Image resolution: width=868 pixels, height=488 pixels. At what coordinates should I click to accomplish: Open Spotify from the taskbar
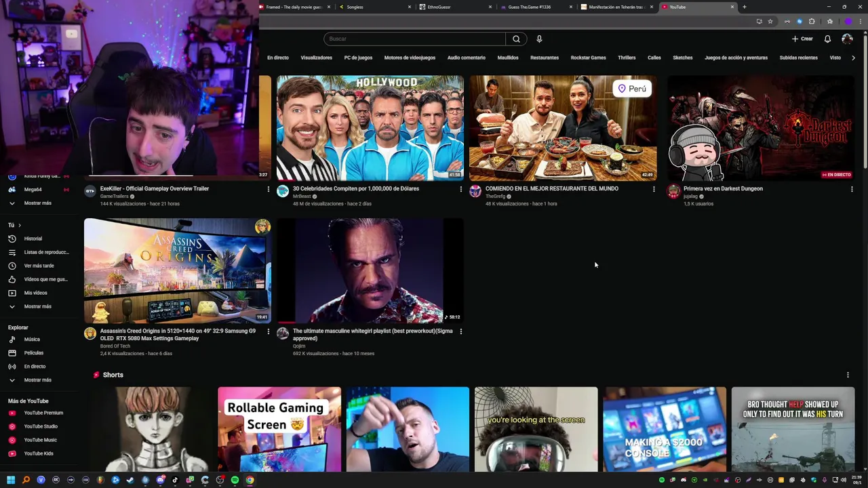click(235, 480)
